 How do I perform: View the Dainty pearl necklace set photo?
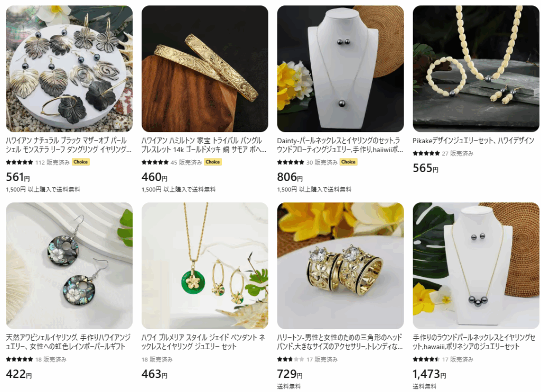(340, 69)
